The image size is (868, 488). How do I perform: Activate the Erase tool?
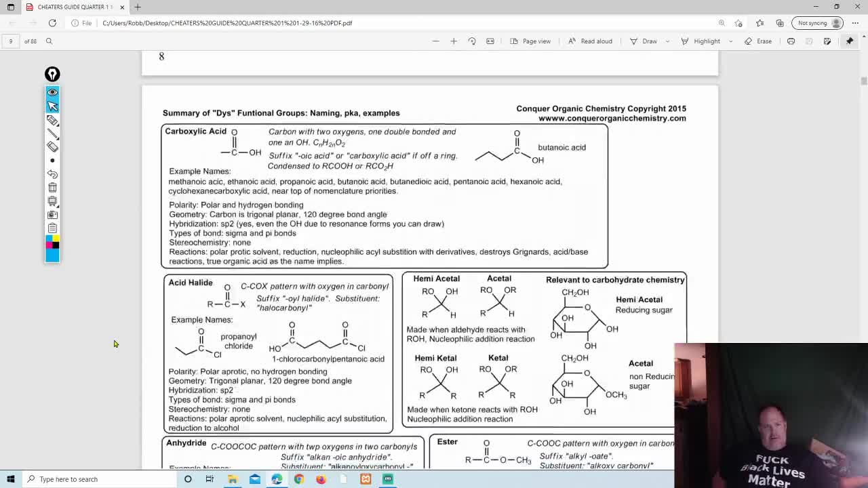pyautogui.click(x=758, y=41)
